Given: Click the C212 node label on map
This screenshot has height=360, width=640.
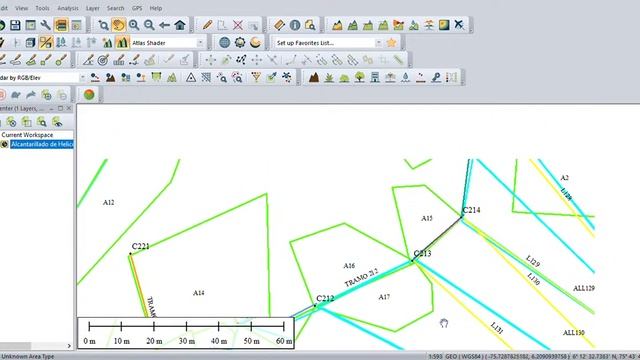Looking at the screenshot, I should tap(325, 298).
